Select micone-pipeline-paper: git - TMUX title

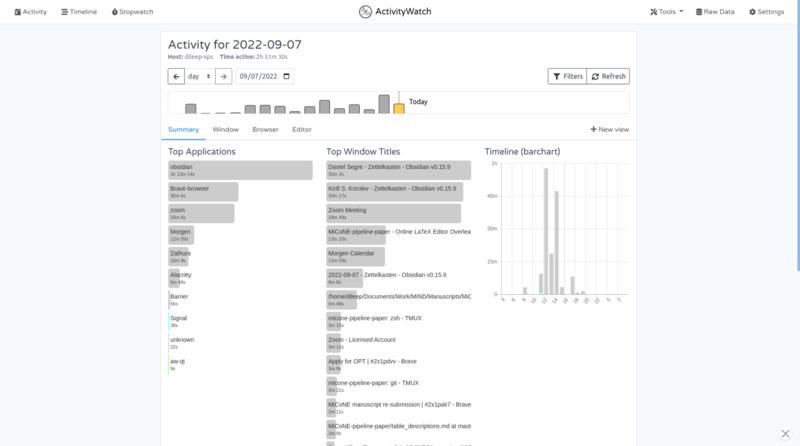pos(373,386)
